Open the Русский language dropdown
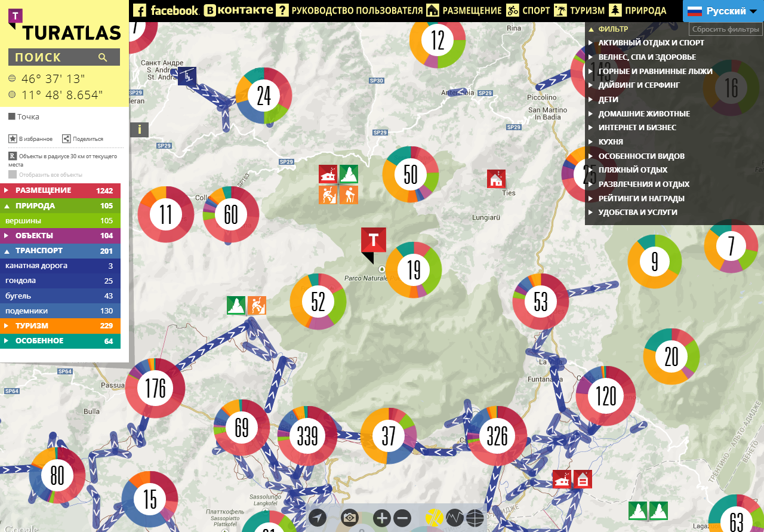The height and width of the screenshot is (532, 764). click(723, 11)
